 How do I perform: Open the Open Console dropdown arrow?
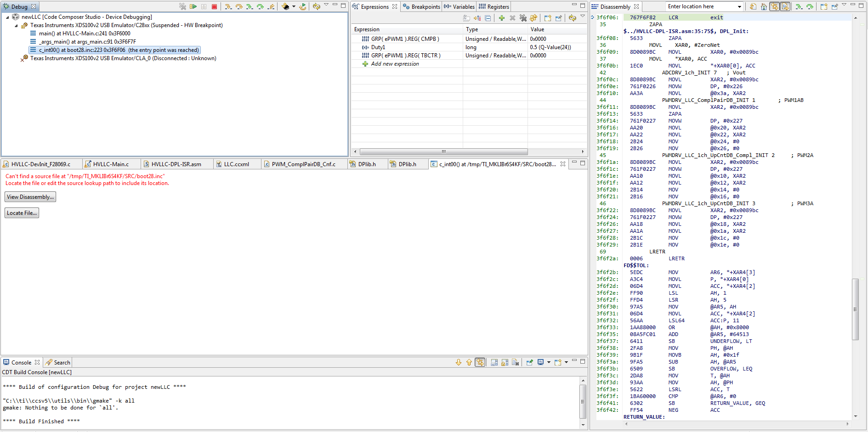click(566, 362)
